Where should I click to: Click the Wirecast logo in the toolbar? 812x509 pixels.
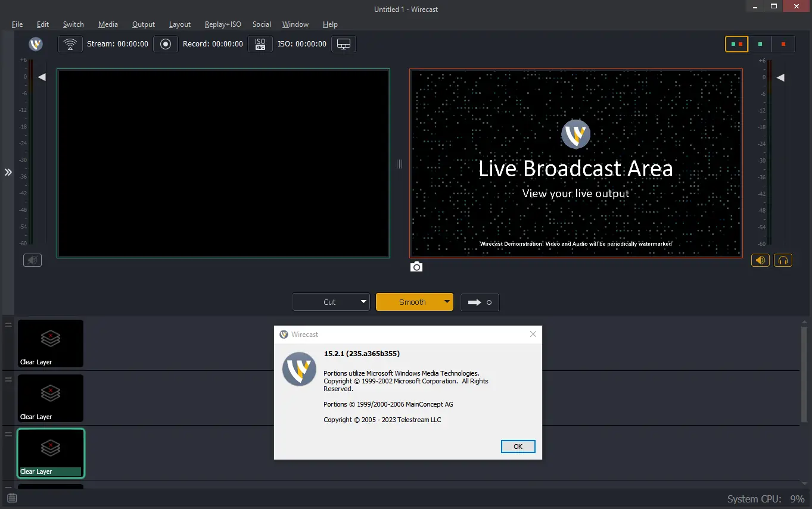pyautogui.click(x=36, y=44)
